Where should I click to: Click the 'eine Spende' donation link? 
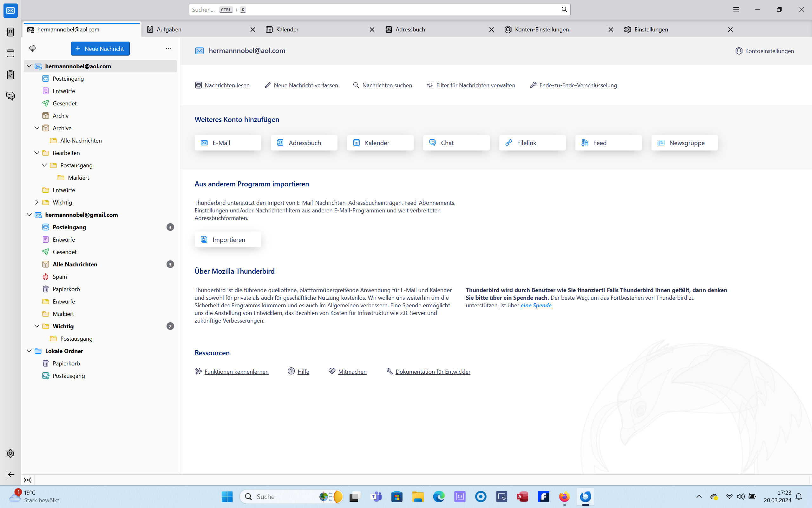click(x=536, y=305)
